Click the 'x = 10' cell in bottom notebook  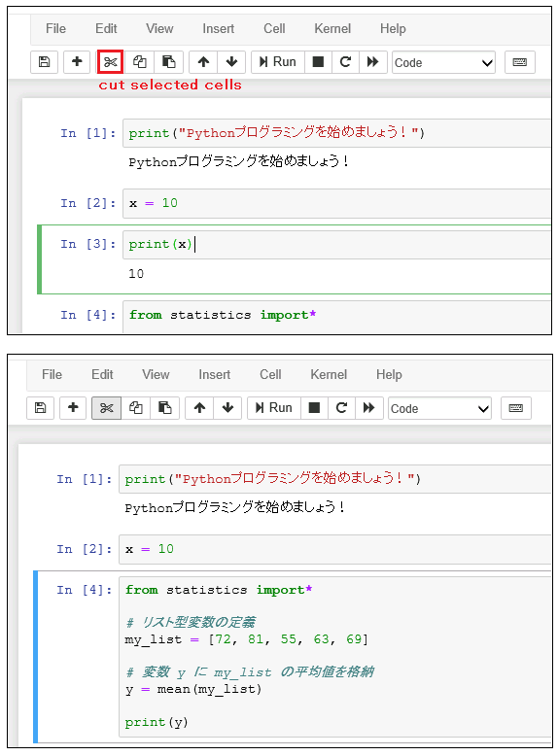tap(334, 549)
